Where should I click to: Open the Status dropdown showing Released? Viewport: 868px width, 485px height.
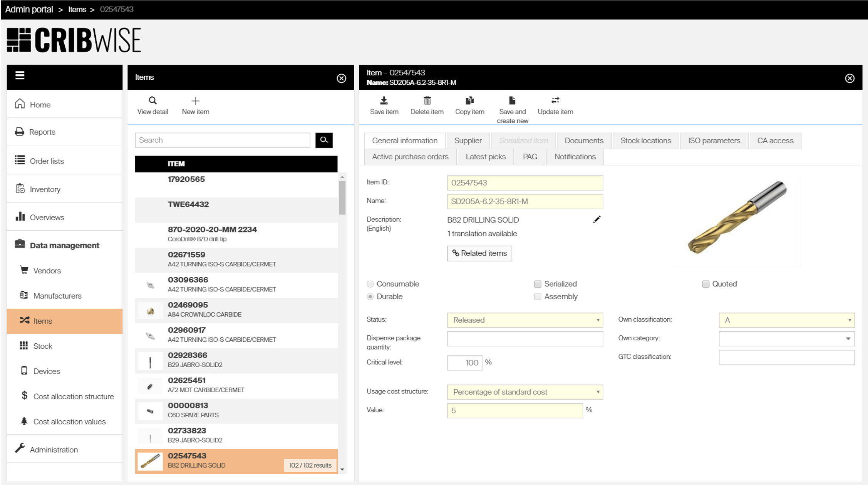click(524, 320)
